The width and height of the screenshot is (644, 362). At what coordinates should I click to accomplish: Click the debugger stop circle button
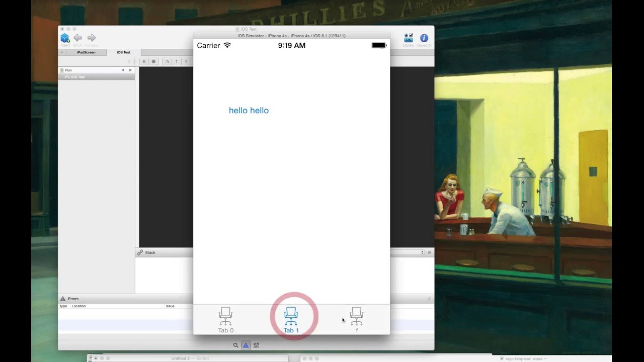click(x=154, y=61)
